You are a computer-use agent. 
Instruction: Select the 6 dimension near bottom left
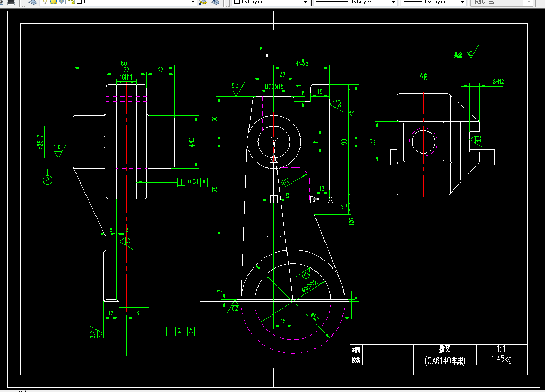click(x=138, y=313)
